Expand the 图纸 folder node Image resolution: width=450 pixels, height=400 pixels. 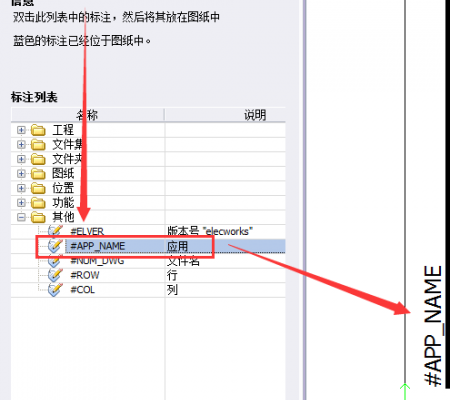pos(21,174)
